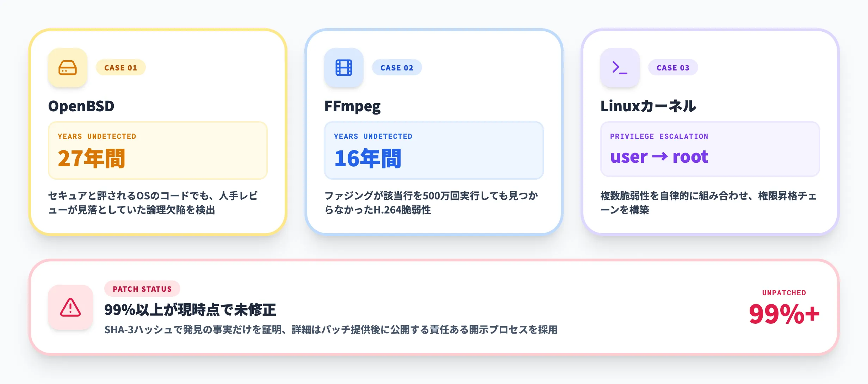Click the FFmpeg film strip icon

point(343,68)
